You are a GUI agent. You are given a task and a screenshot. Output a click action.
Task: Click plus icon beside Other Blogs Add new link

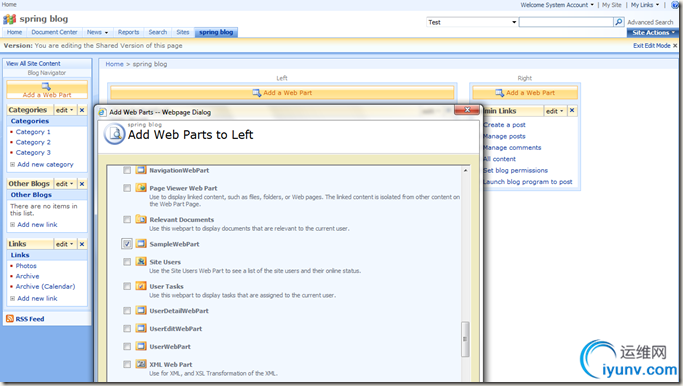coord(13,225)
